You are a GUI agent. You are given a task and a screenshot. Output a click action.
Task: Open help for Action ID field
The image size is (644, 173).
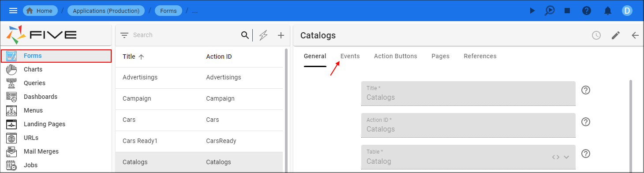[x=586, y=122]
